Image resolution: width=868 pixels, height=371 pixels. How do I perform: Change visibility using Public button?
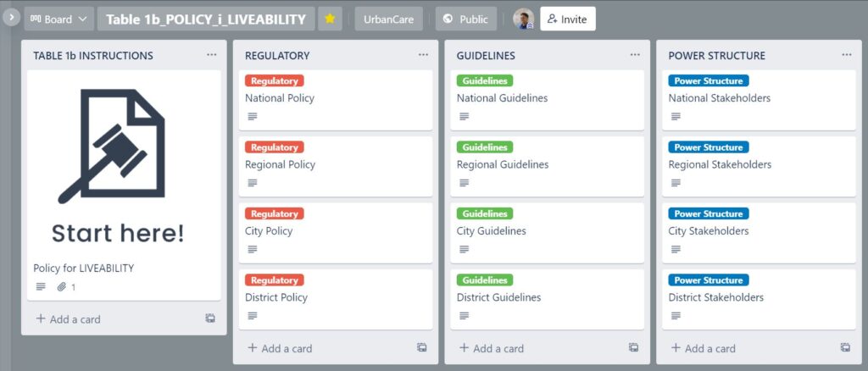coord(466,19)
